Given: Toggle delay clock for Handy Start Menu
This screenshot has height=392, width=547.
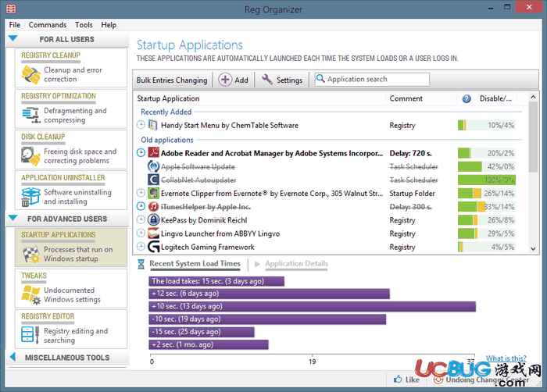Looking at the screenshot, I should point(141,124).
